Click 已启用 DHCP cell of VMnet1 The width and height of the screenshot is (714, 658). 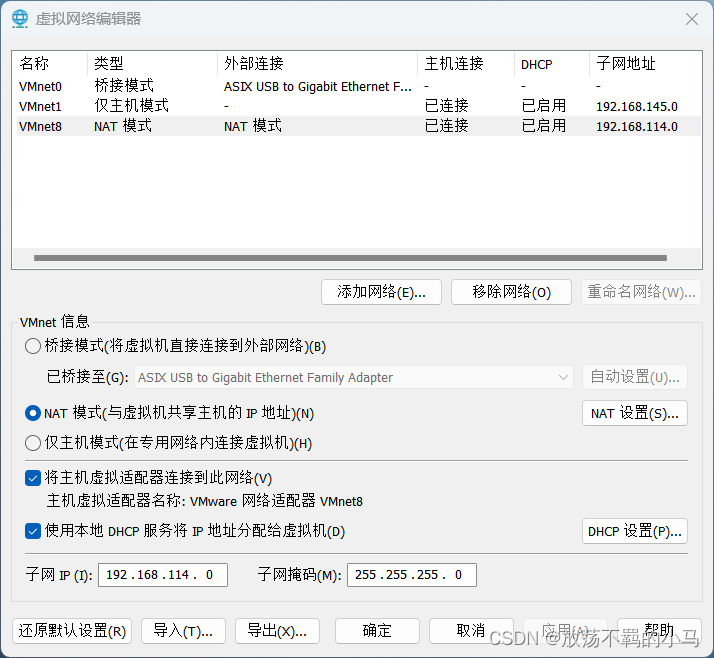coord(544,106)
